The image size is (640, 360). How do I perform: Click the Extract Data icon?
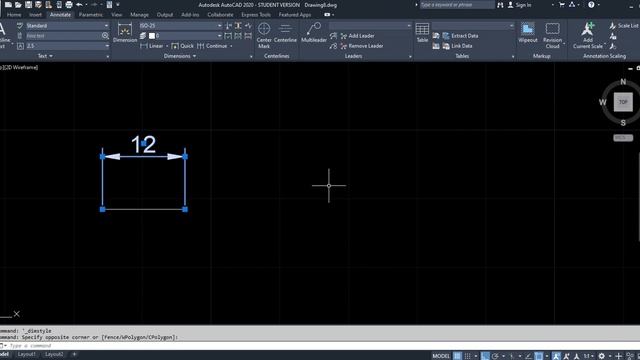pos(446,36)
